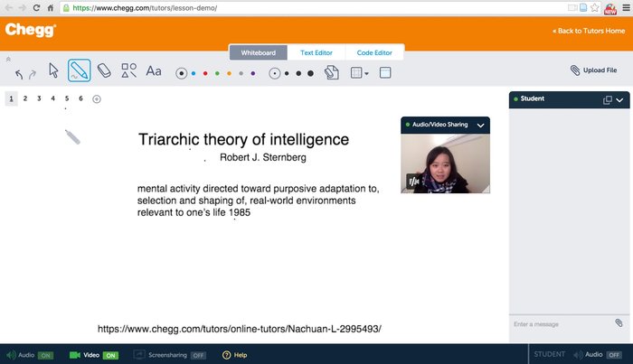Select the gray pen color
633x364 pixels.
click(241, 73)
